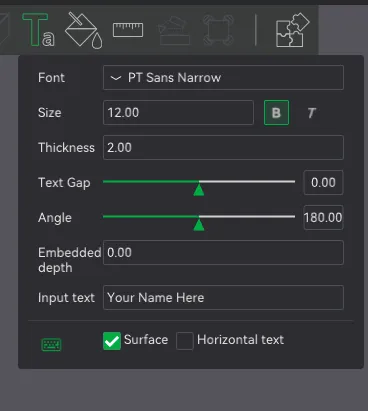This screenshot has height=411, width=368.
Task: Click the Horizontal text label
Action: (240, 340)
